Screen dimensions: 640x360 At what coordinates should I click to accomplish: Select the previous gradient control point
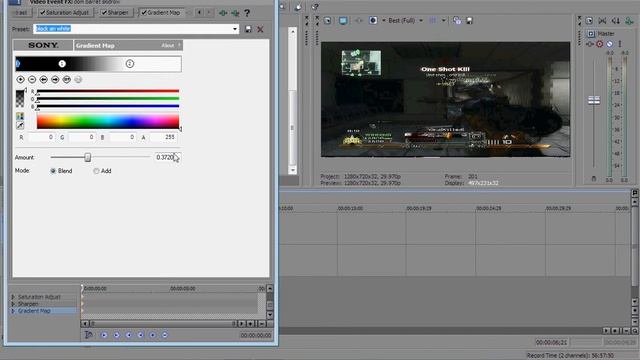[43, 79]
